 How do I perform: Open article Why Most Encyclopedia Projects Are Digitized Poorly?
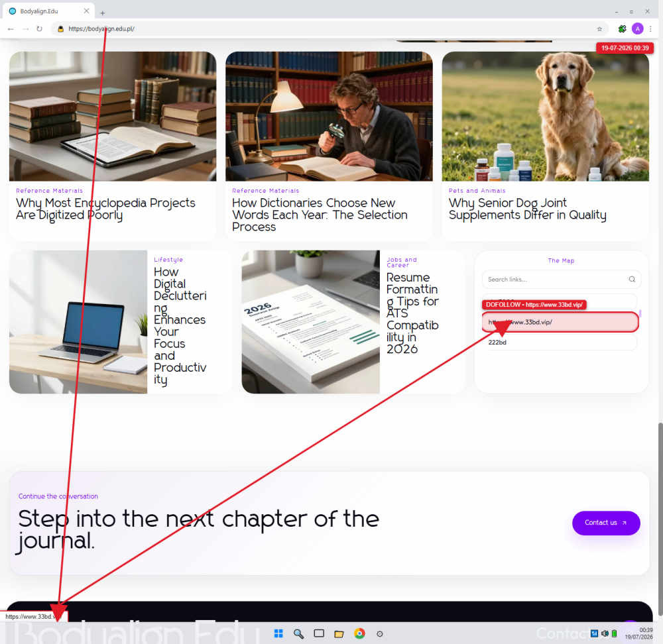point(105,209)
